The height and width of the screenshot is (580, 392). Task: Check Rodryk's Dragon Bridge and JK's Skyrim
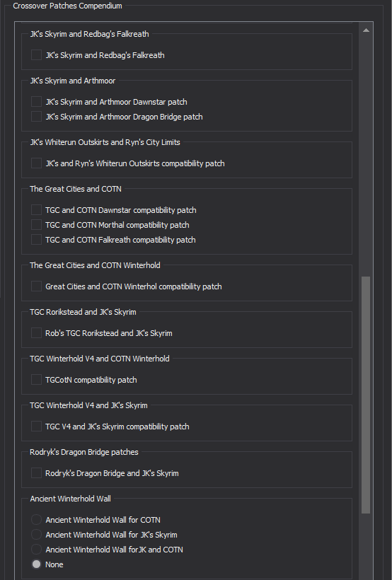click(x=36, y=472)
